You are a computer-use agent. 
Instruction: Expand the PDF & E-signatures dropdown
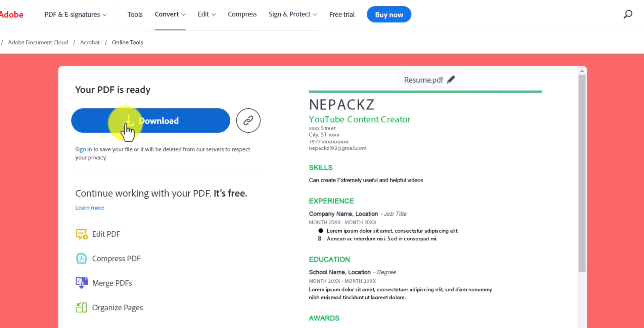click(x=76, y=14)
